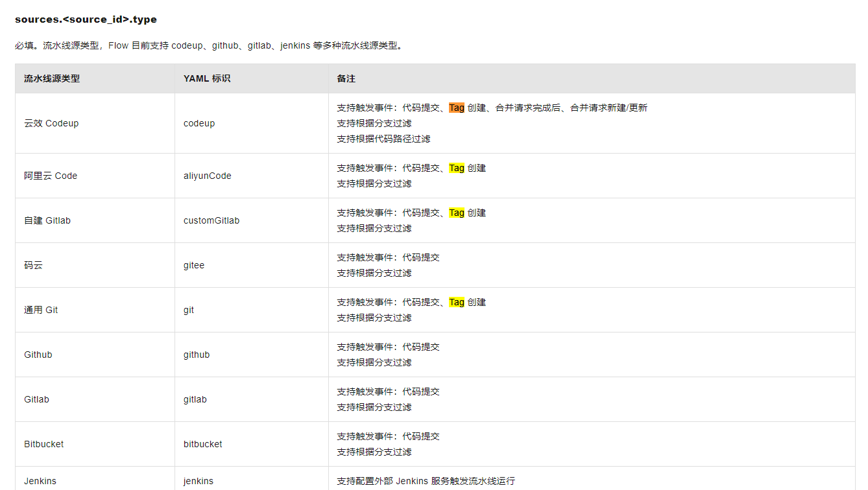The width and height of the screenshot is (868, 490).
Task: Click the description paragraph starting 必填。流水线源类型
Action: 209,46
